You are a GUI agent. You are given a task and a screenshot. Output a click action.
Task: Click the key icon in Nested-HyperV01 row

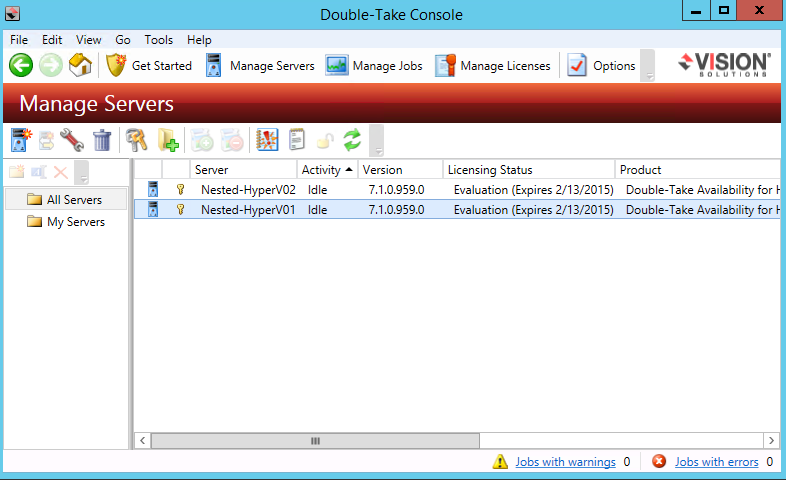[180, 209]
